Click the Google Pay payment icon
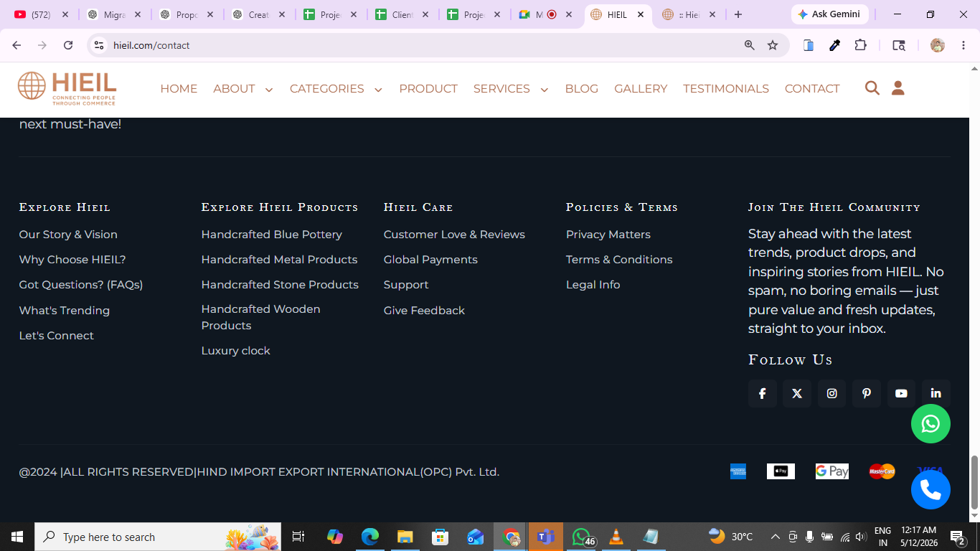980x551 pixels. coord(832,471)
